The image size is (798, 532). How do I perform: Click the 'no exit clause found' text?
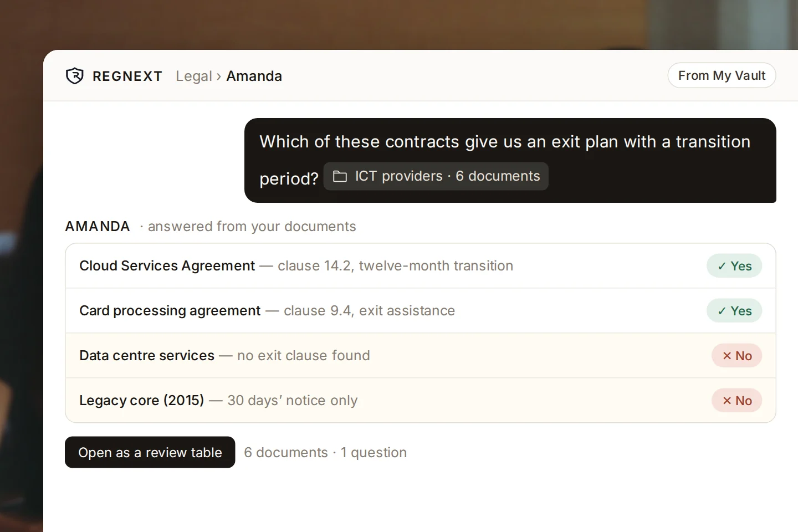click(x=304, y=356)
